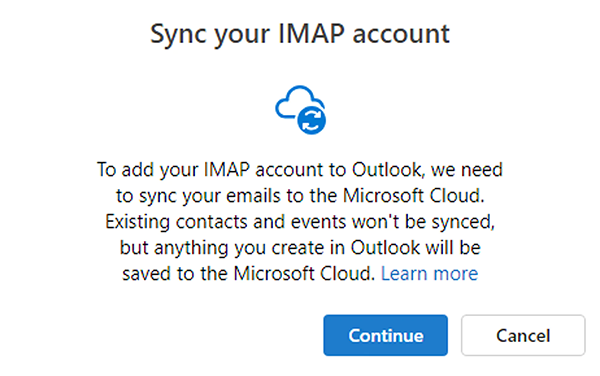This screenshot has height=376, width=600.
Task: Select the circular sync arrows badge
Action: tap(311, 121)
